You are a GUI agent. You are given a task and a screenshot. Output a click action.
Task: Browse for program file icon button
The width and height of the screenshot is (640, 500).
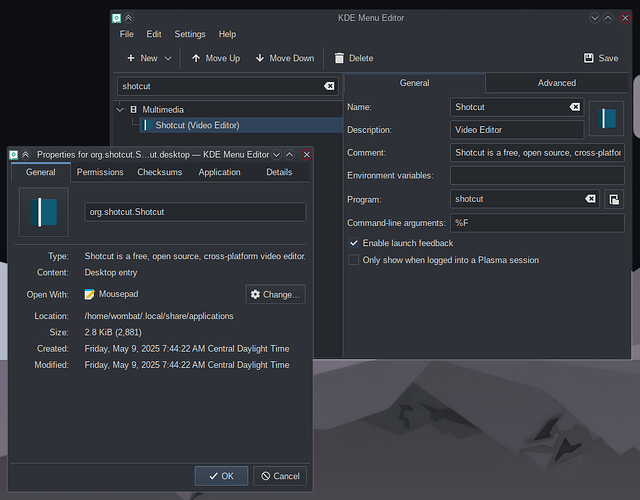point(614,199)
